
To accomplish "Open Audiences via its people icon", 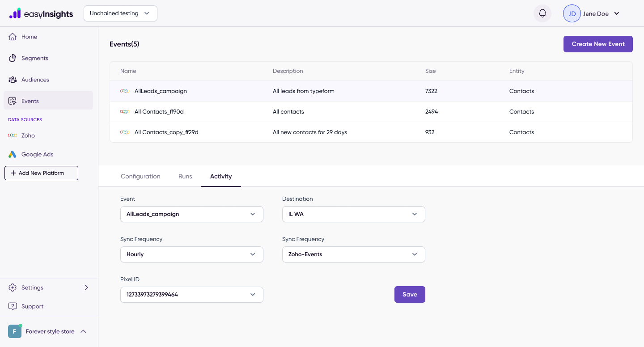I will [x=13, y=80].
